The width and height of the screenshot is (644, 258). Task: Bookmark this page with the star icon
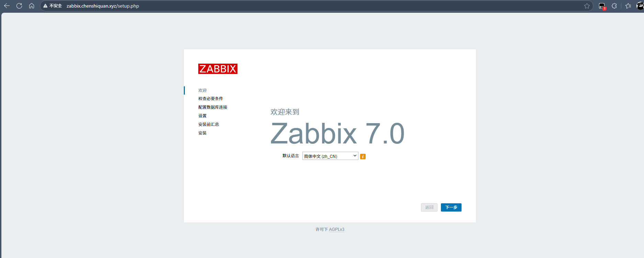587,6
